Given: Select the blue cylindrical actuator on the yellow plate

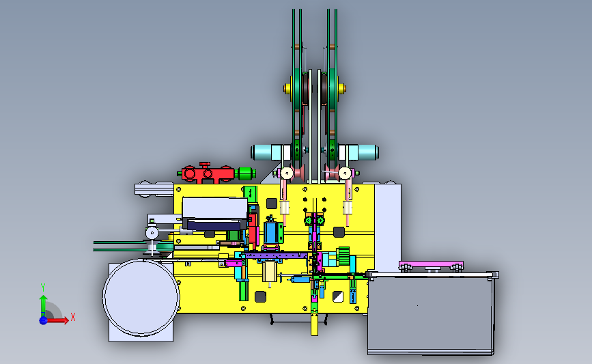Looking at the screenshot, I should (x=270, y=232).
